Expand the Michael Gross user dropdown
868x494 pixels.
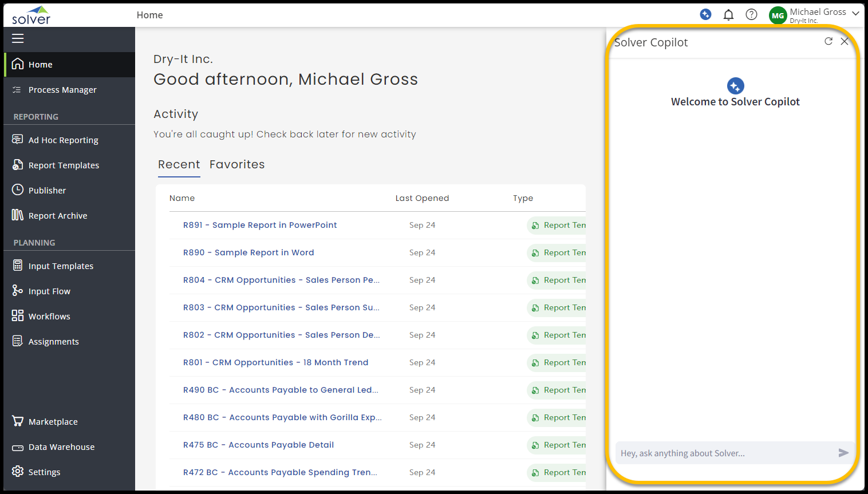(x=855, y=13)
